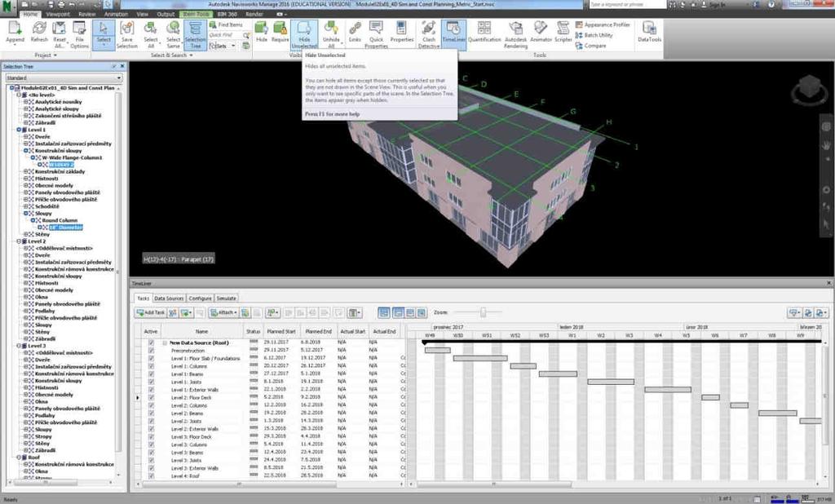Collapse the Level 2 tree node
Screen dimensions: 835x504
point(19,241)
